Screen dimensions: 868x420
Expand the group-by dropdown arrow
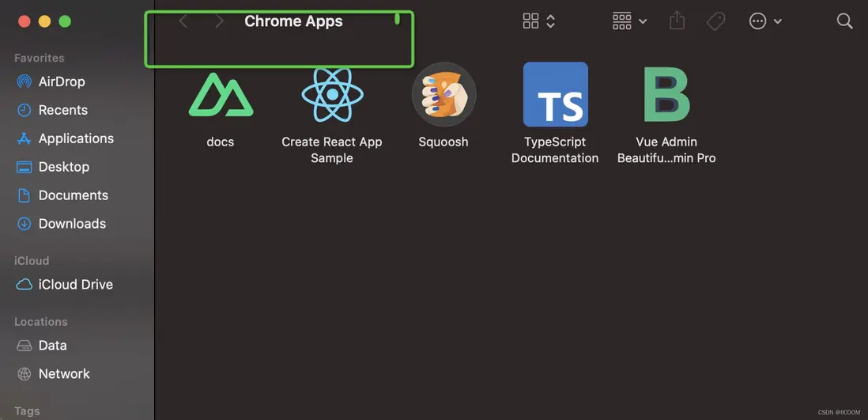[643, 21]
